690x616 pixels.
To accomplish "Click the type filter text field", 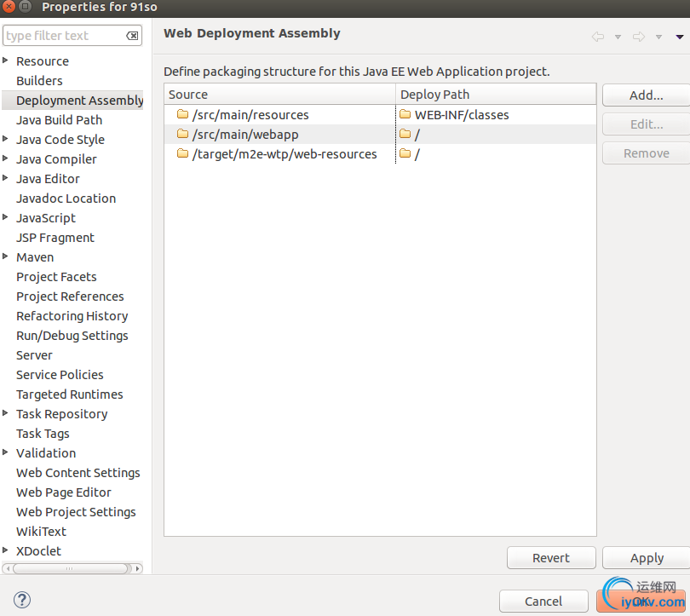I will [x=65, y=36].
